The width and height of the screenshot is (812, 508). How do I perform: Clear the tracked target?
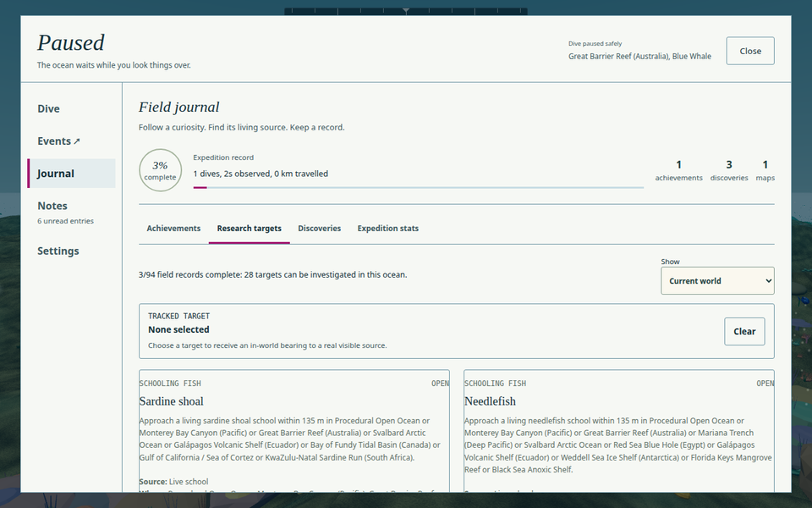click(x=744, y=331)
